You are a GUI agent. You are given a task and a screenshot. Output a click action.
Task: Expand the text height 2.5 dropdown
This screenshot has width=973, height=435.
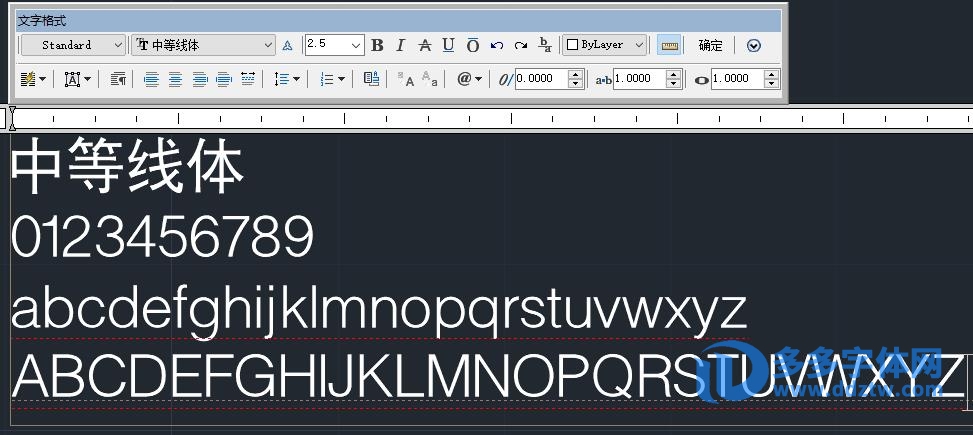coord(356,45)
